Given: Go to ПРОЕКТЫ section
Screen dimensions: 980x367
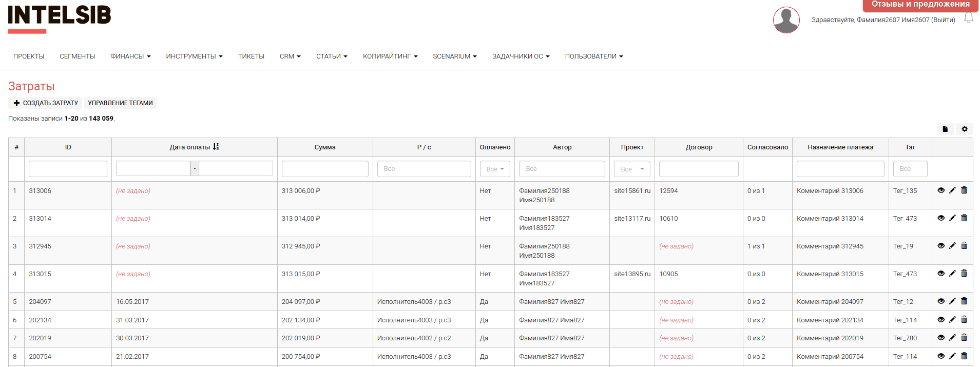Looking at the screenshot, I should click(x=29, y=56).
